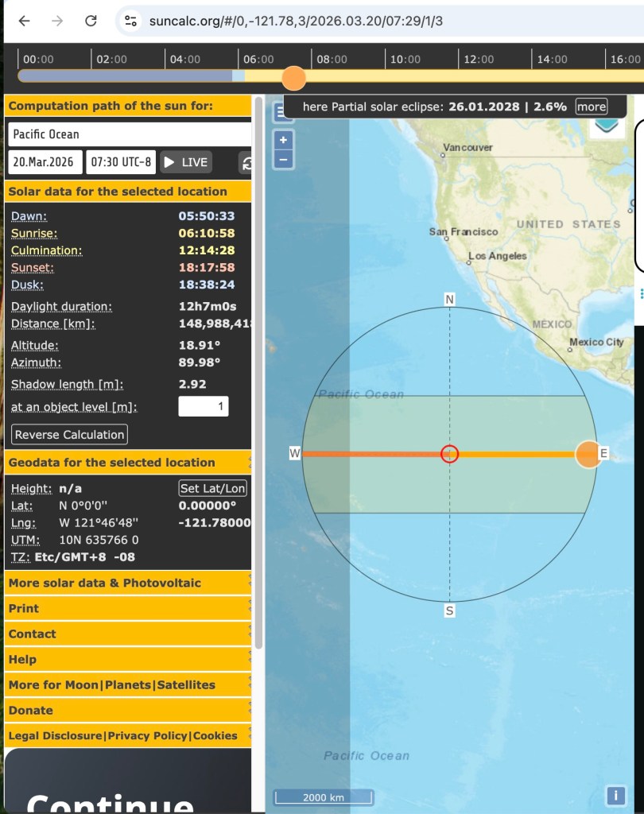This screenshot has height=814, width=644.
Task: View site information icon in address bar
Action: point(131,21)
